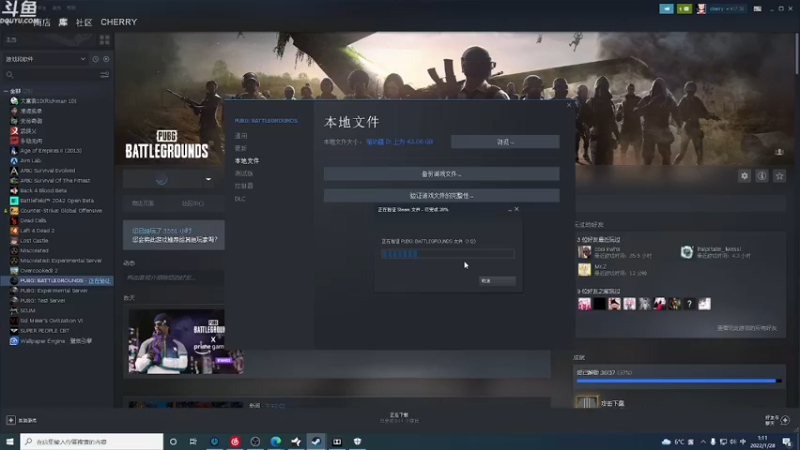Open PUBG community hub button
800x450 pixels.
point(193,203)
